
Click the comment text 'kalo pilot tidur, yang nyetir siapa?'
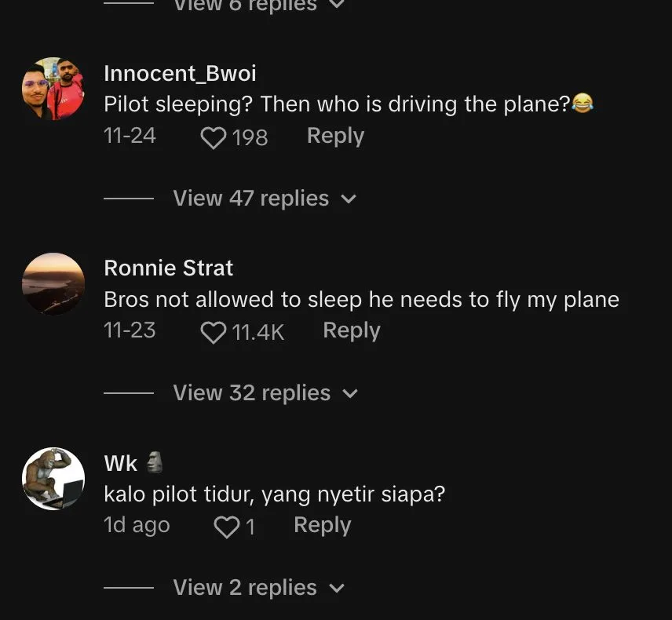tap(274, 494)
